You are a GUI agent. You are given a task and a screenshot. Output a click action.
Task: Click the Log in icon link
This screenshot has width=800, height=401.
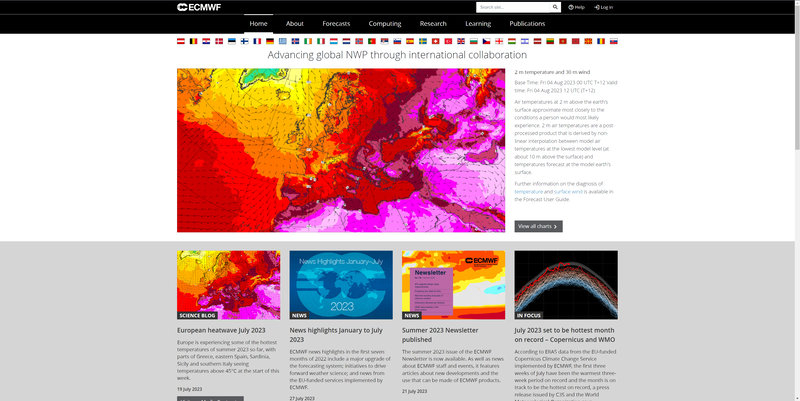tap(604, 7)
